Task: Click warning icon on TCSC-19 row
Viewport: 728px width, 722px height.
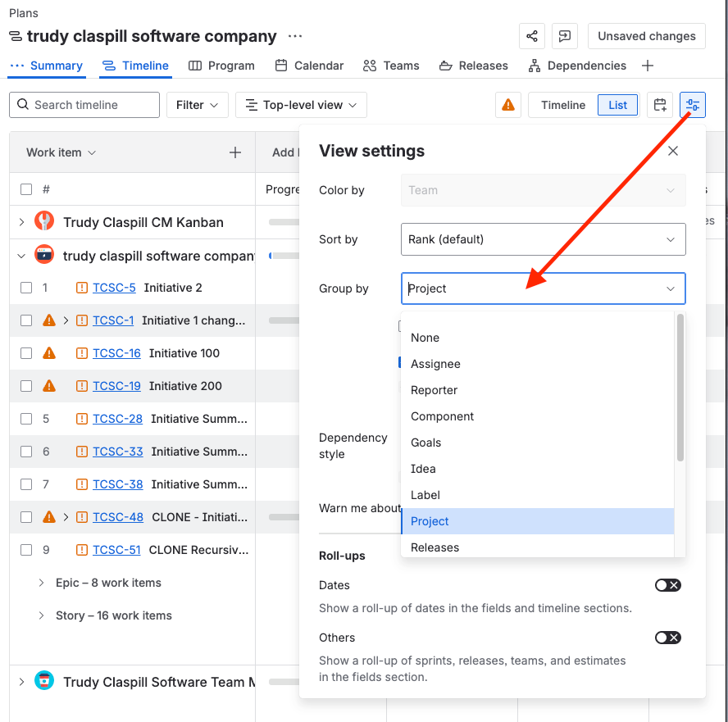Action: click(x=49, y=386)
